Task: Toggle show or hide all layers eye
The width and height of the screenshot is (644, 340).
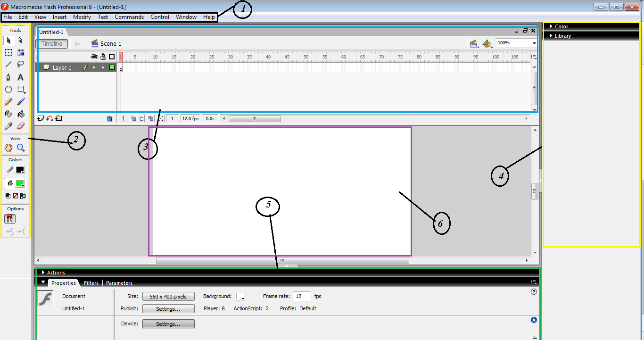Action: [x=94, y=57]
